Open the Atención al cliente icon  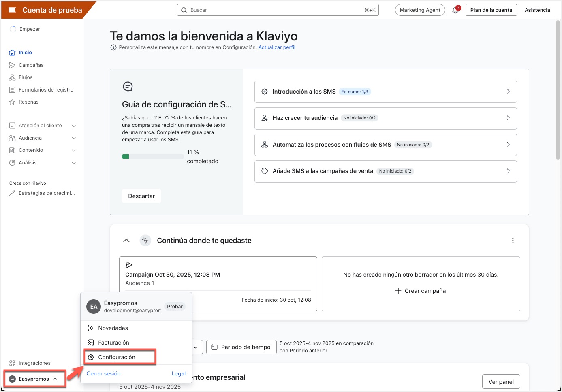click(x=12, y=125)
